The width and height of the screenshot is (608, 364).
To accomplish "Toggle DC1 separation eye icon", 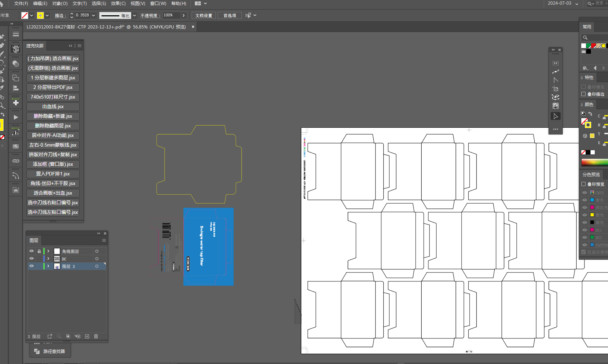I will [584, 230].
